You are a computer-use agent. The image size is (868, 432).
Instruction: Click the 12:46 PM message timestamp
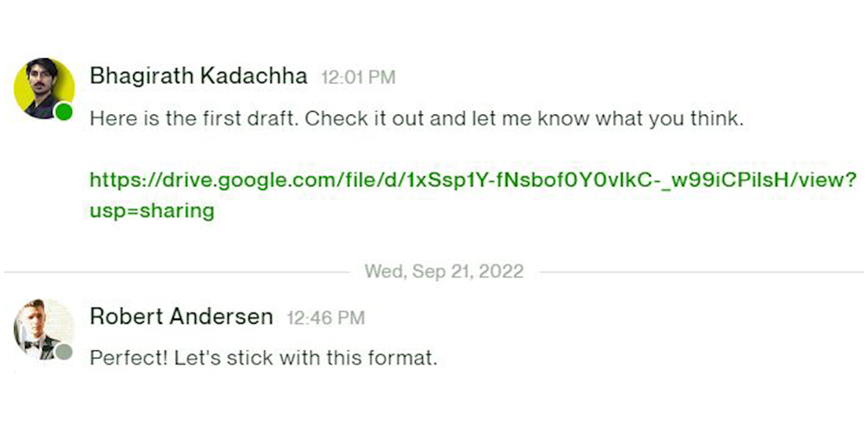point(326,318)
